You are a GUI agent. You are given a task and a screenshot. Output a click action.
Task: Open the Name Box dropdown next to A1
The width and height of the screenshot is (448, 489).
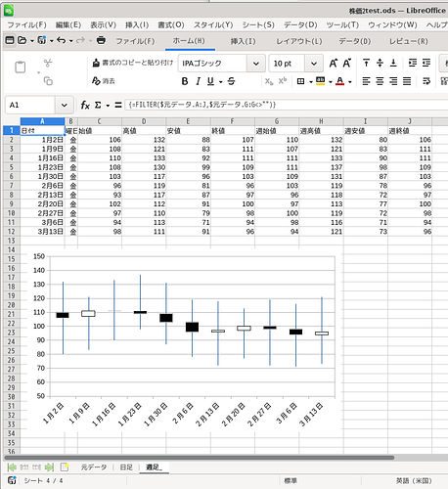pyautogui.click(x=65, y=105)
